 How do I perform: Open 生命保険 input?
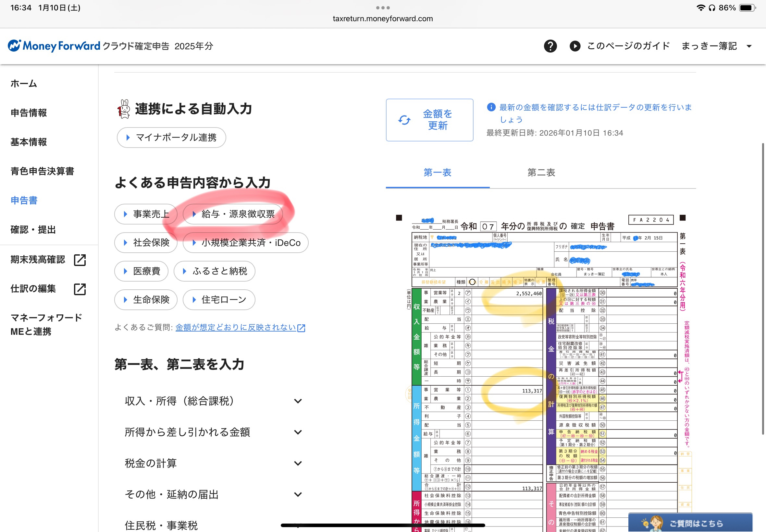[x=146, y=300]
